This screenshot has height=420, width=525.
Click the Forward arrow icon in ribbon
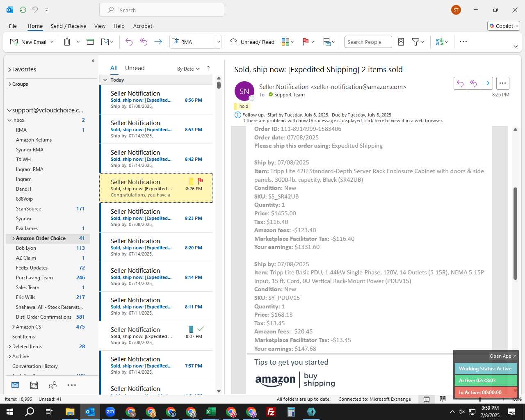[158, 42]
